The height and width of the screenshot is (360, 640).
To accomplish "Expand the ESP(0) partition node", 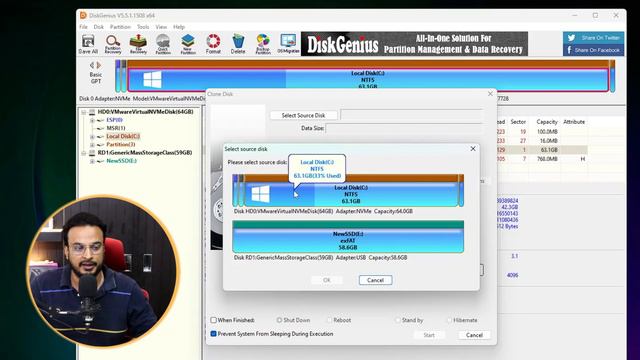I will [92, 120].
